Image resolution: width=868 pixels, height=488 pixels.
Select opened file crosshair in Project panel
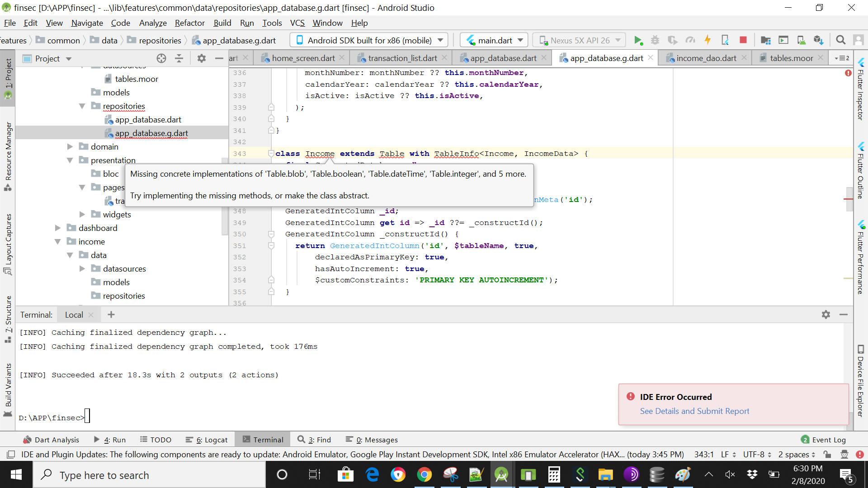pyautogui.click(x=161, y=58)
